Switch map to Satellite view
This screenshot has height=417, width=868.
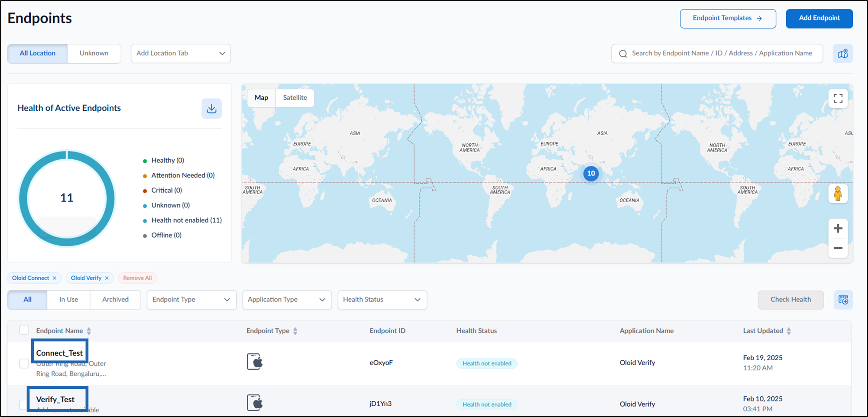coord(295,98)
